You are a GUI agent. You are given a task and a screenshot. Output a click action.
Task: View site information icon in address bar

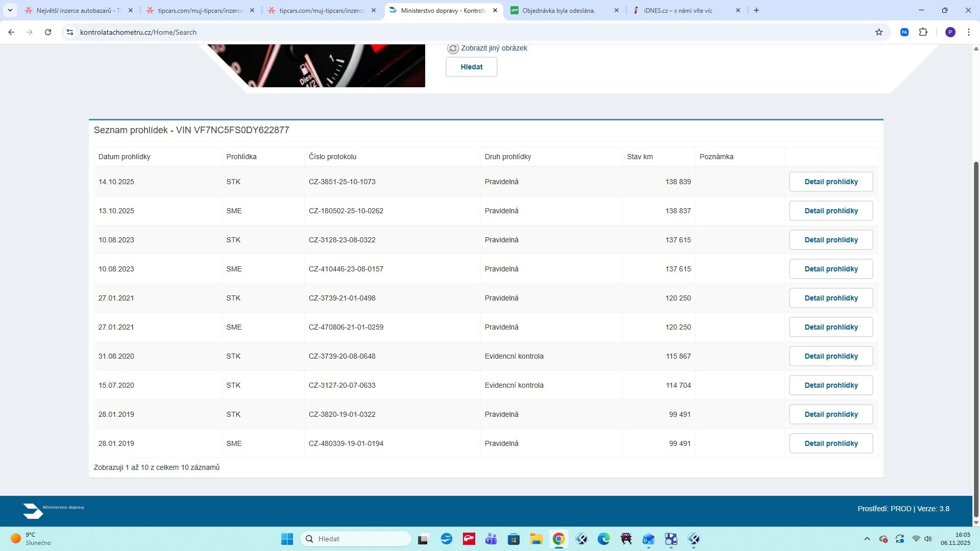[70, 32]
